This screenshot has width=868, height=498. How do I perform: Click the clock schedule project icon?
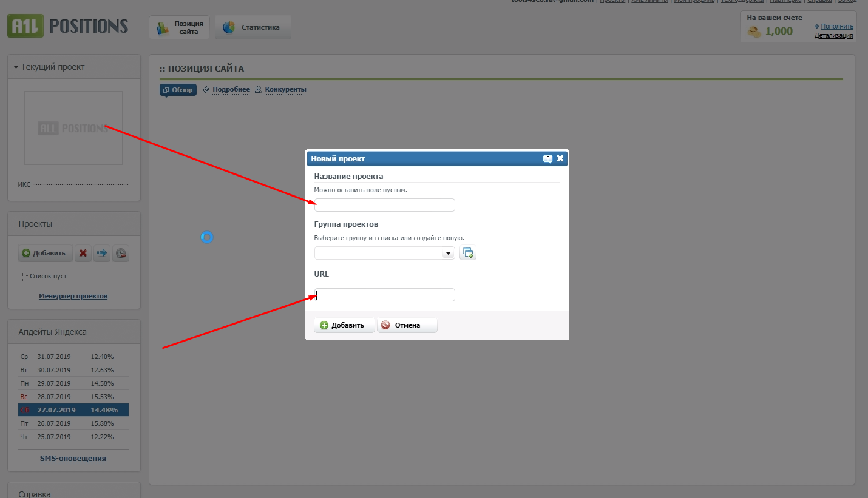click(x=121, y=253)
